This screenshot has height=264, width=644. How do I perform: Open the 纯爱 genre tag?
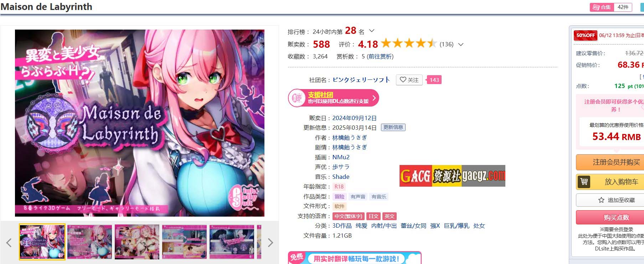pos(361,226)
